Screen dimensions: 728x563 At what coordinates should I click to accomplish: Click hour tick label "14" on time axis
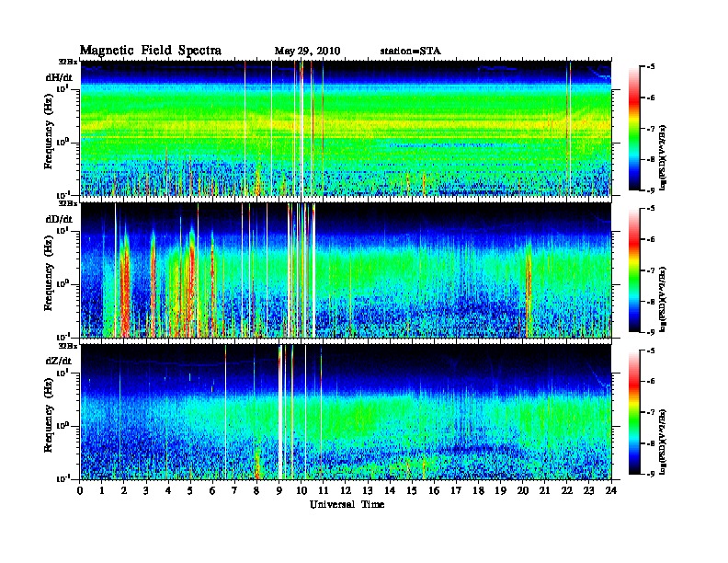(390, 490)
